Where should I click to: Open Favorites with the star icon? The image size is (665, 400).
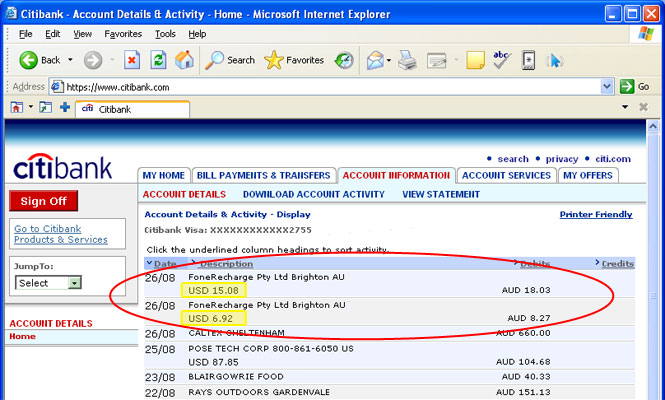[294, 60]
